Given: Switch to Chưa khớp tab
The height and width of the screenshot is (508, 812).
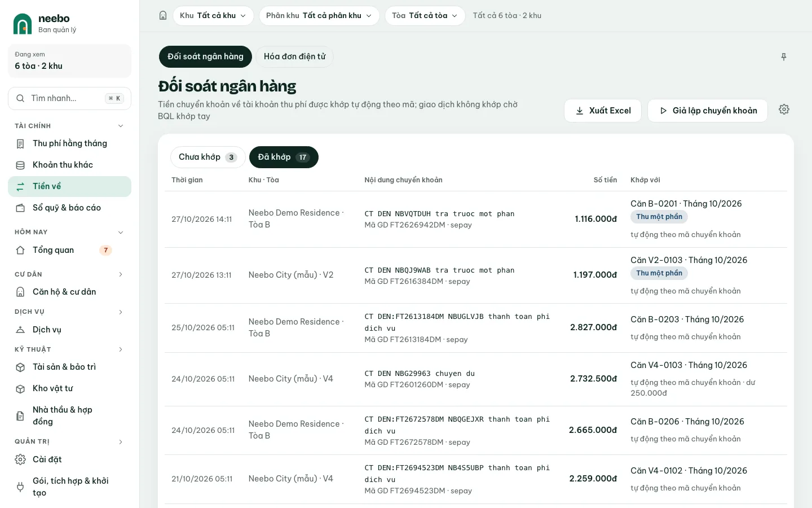Looking at the screenshot, I should (x=208, y=157).
